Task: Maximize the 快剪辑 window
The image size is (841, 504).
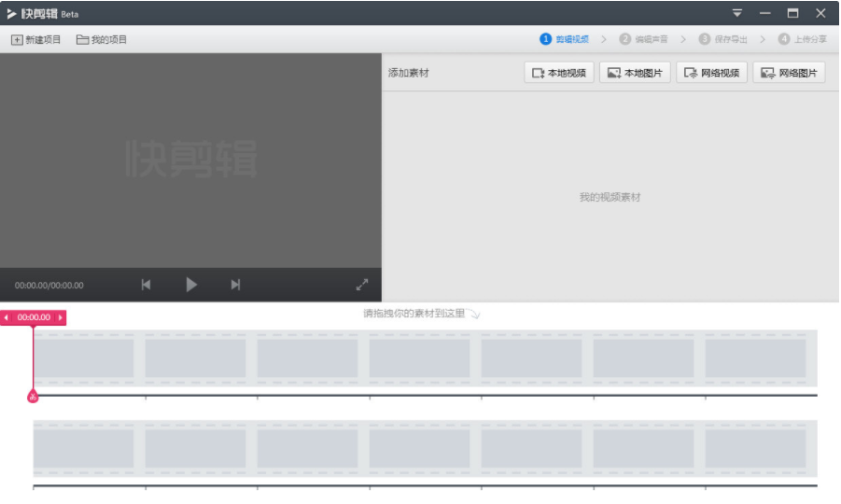Action: tap(792, 13)
